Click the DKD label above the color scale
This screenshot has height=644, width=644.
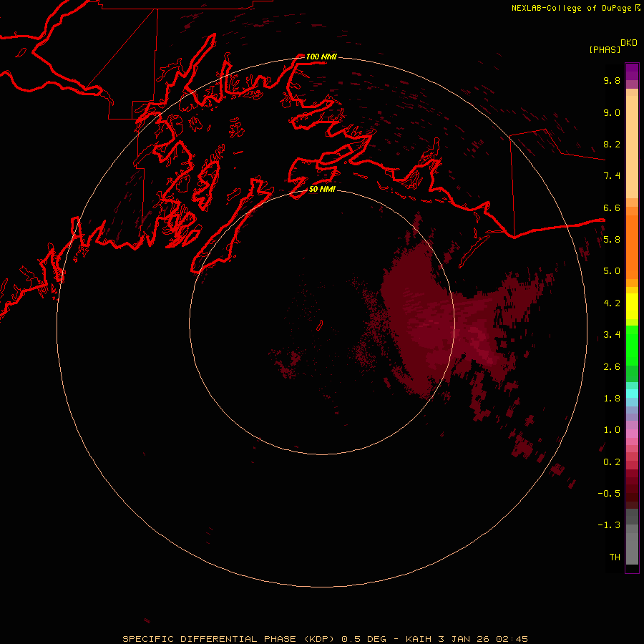pos(628,43)
